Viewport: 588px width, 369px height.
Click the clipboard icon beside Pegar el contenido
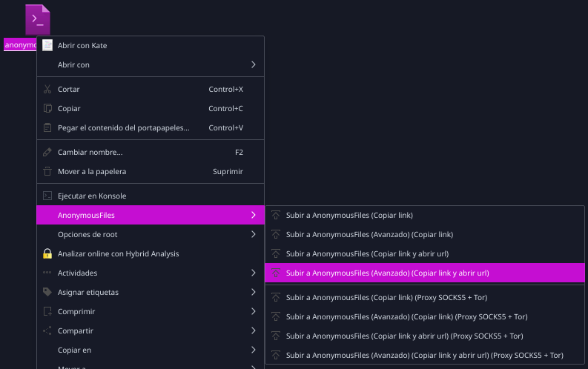(47, 127)
